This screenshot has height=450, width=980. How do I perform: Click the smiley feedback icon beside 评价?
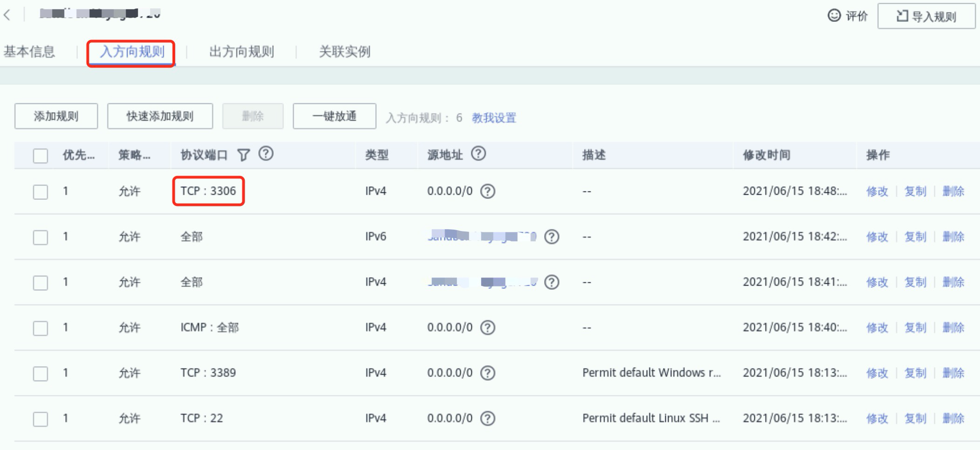pos(834,16)
